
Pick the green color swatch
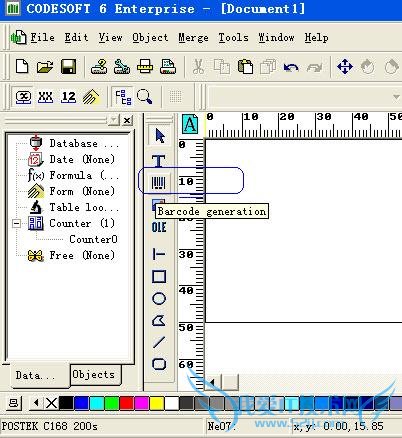(x=112, y=403)
